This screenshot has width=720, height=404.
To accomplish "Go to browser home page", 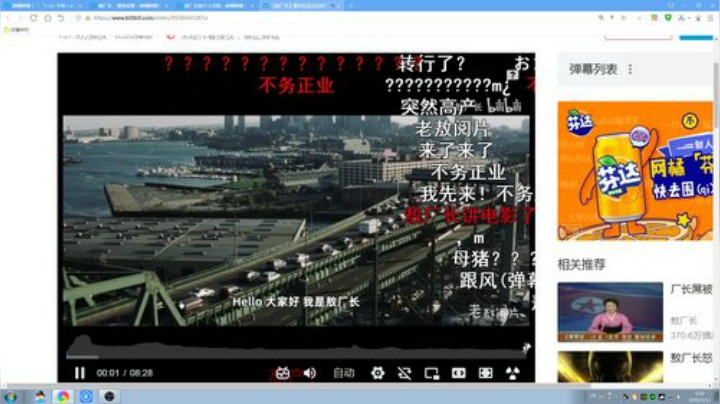I will (x=47, y=17).
